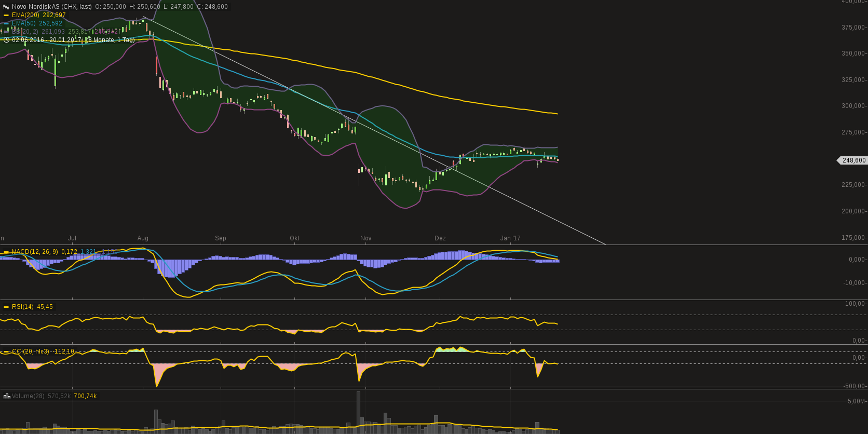
Task: Select the EMA(200) indicator label
Action: 25,16
